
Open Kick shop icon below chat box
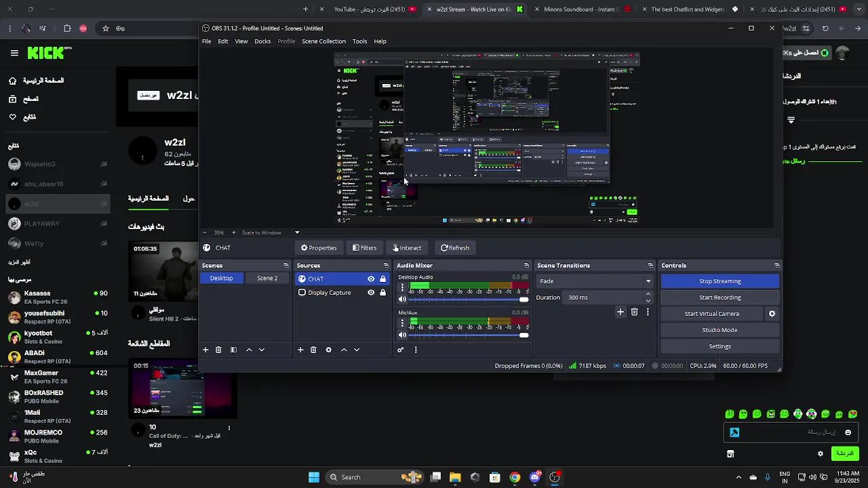tap(730, 453)
